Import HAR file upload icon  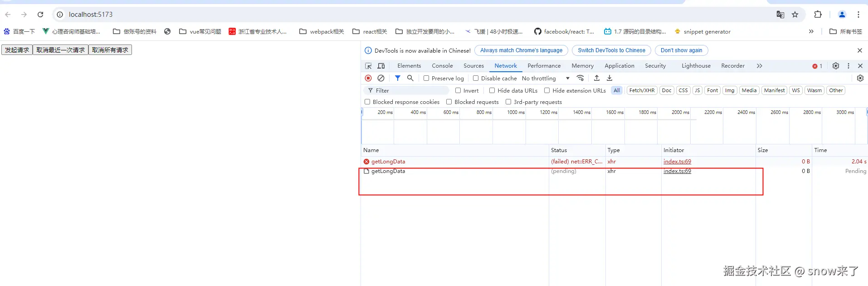pyautogui.click(x=597, y=78)
